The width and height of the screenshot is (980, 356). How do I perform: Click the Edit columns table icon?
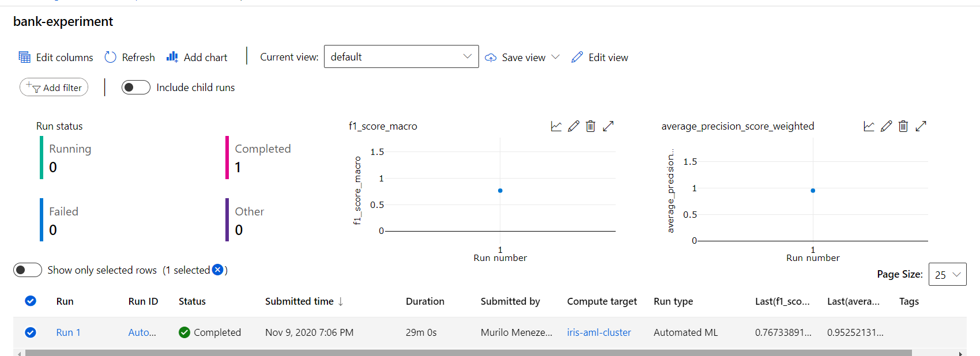(x=25, y=57)
